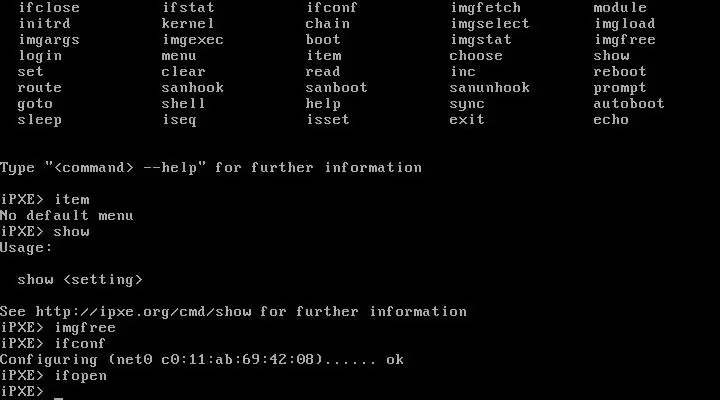Click the 'chain' command word
This screenshot has width=720, height=400.
[x=327, y=23]
